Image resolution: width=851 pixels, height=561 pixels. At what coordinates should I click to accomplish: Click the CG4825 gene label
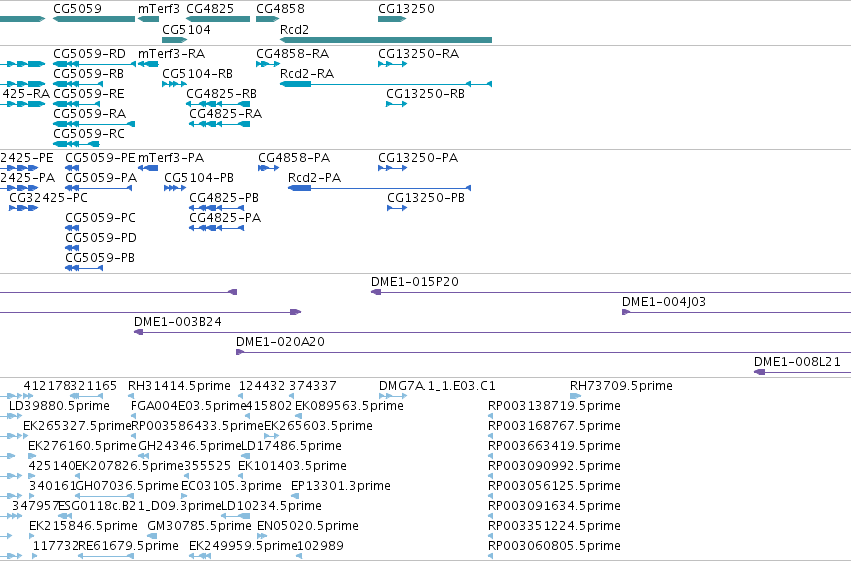(x=210, y=9)
